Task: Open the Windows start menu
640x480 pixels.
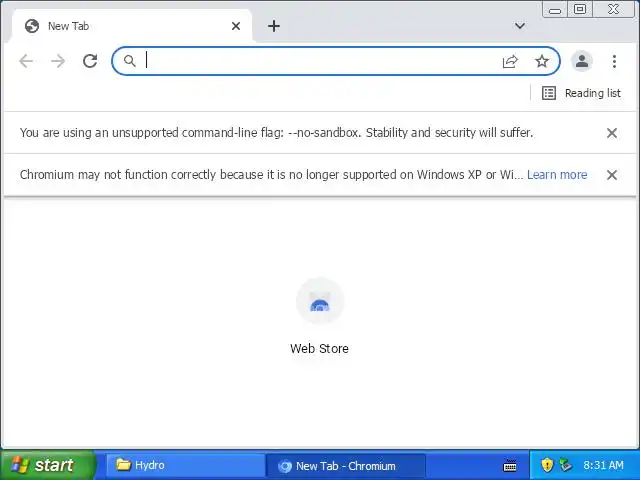Action: [47, 465]
